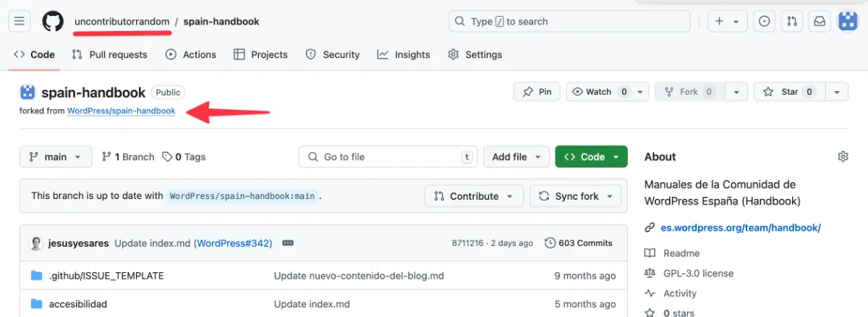Open WordPress/spain-handbook:main branch reference

242,196
